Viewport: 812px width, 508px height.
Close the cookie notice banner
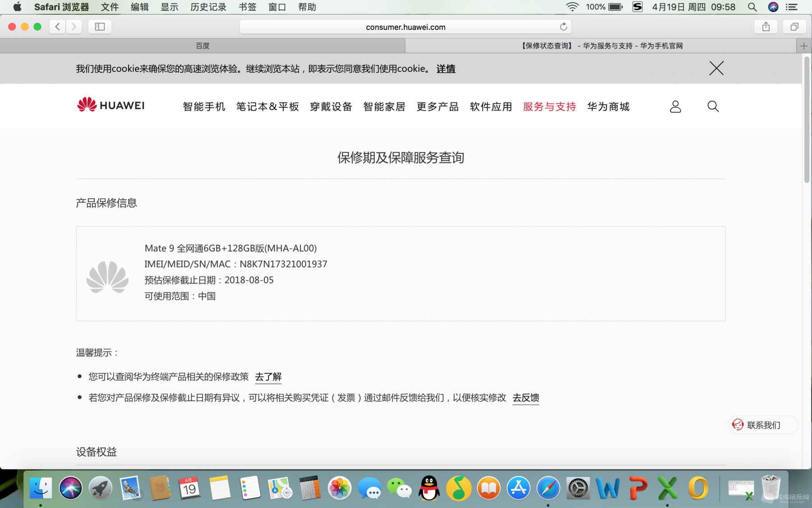pos(716,68)
